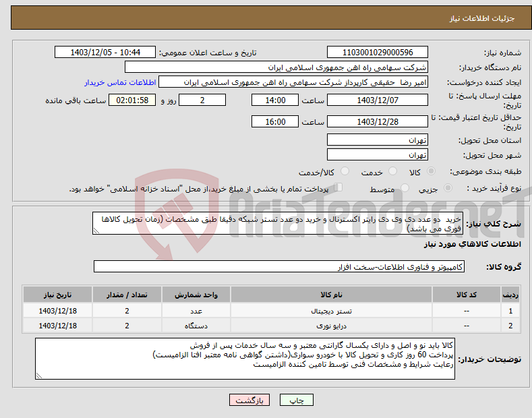The image size is (532, 418).
Task: Select the کالا/خدمت radio button
Action: pos(345,171)
